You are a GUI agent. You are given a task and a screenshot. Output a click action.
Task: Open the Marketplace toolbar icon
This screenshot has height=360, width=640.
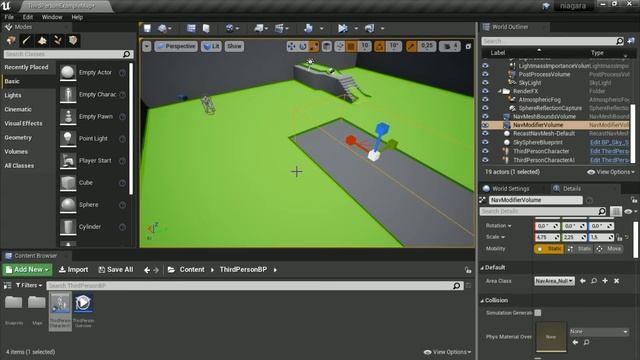pyautogui.click(x=206, y=28)
